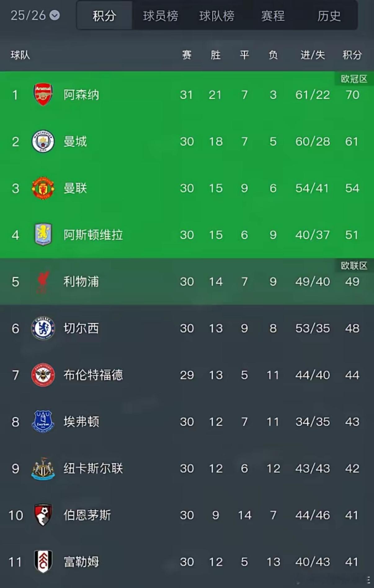
Task: Click the Bournemouth cherries crest
Action: pyautogui.click(x=44, y=515)
